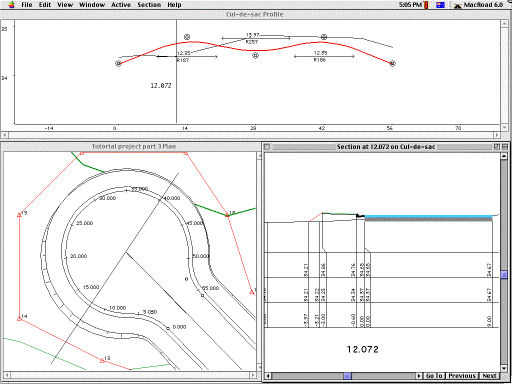Click the section window collapse box icon

point(505,147)
